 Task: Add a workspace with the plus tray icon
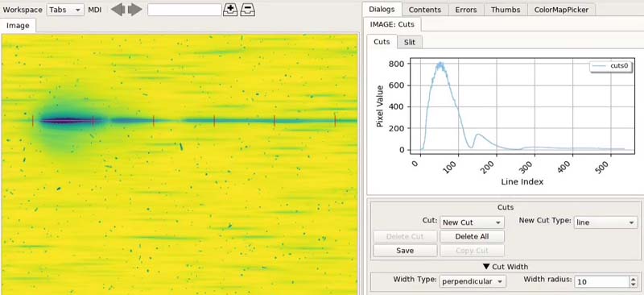(230, 10)
